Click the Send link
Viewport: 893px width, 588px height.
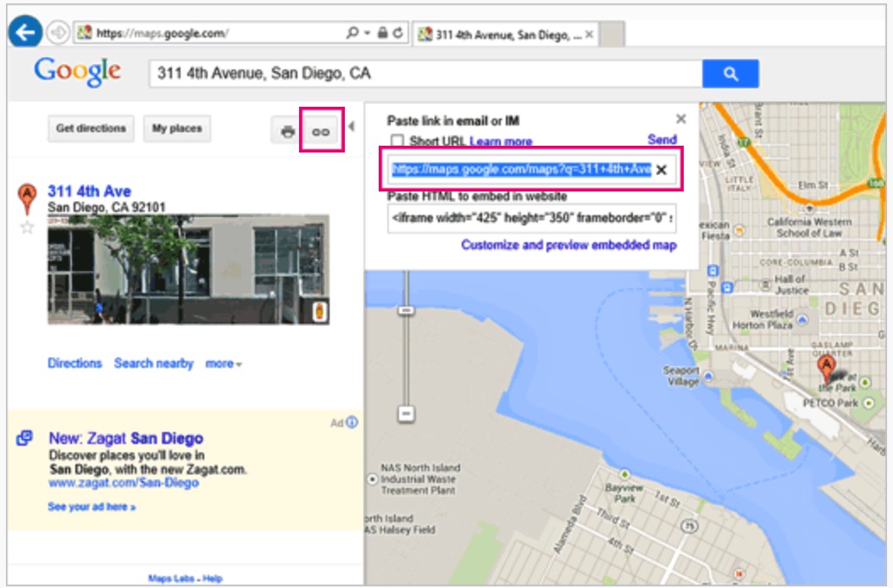click(662, 139)
